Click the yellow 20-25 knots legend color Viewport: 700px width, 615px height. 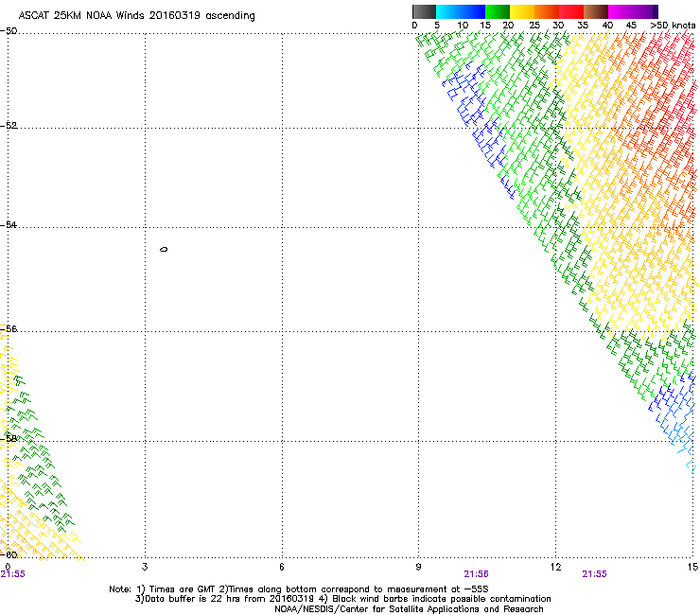(522, 11)
